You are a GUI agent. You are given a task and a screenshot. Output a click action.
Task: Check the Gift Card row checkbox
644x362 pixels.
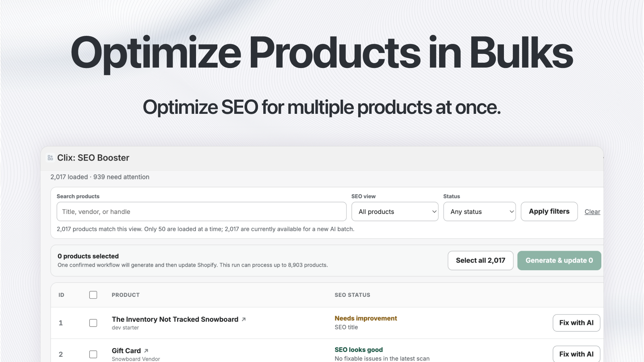tap(93, 354)
